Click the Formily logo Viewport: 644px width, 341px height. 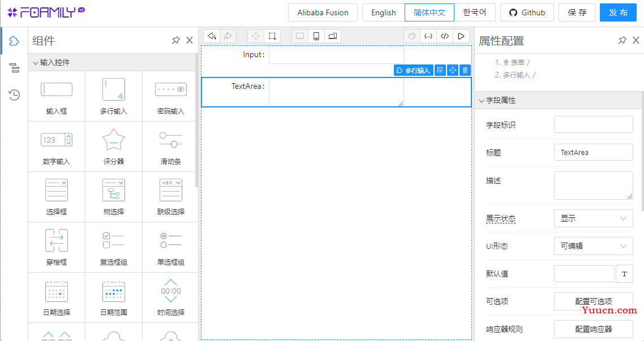point(46,12)
